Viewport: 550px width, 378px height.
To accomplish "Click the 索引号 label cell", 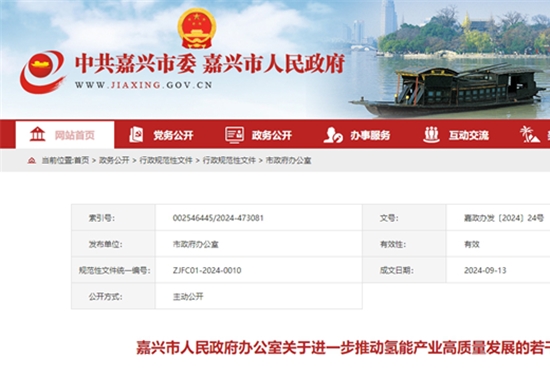I will [x=113, y=217].
